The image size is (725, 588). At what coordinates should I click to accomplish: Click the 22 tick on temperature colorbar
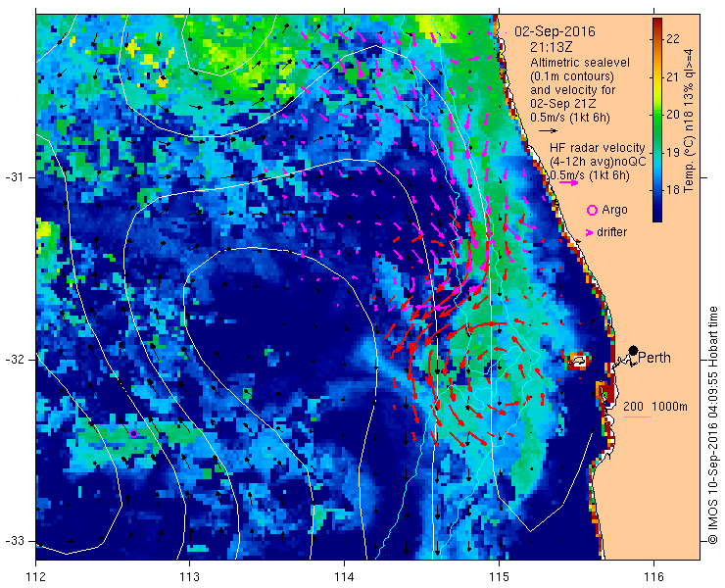pos(673,38)
